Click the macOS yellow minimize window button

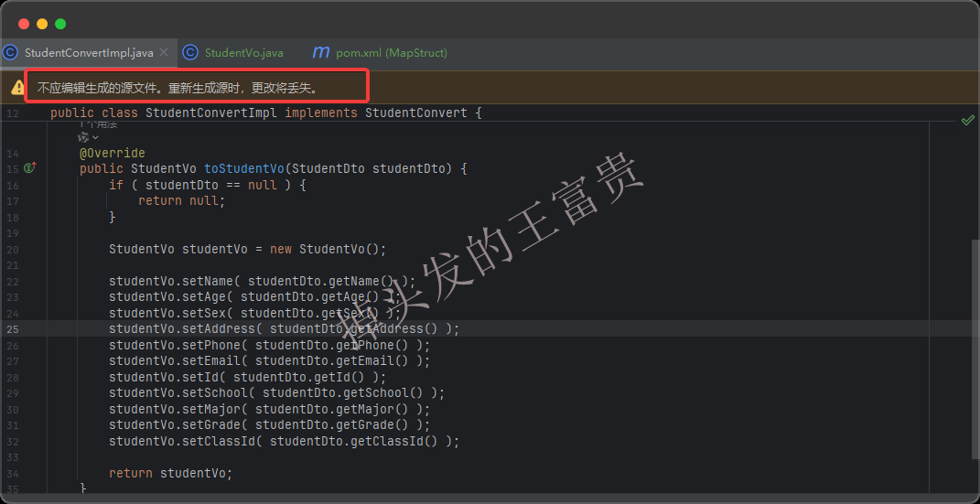42,25
